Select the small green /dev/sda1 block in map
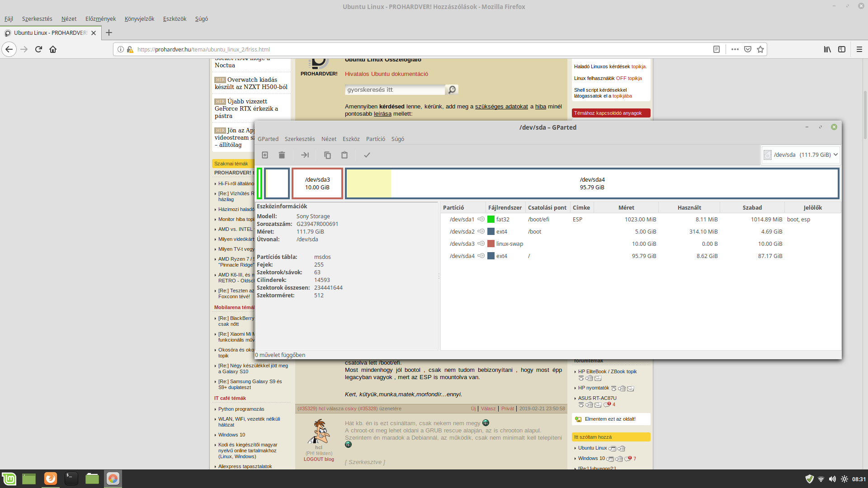This screenshot has width=868, height=488. (259, 183)
